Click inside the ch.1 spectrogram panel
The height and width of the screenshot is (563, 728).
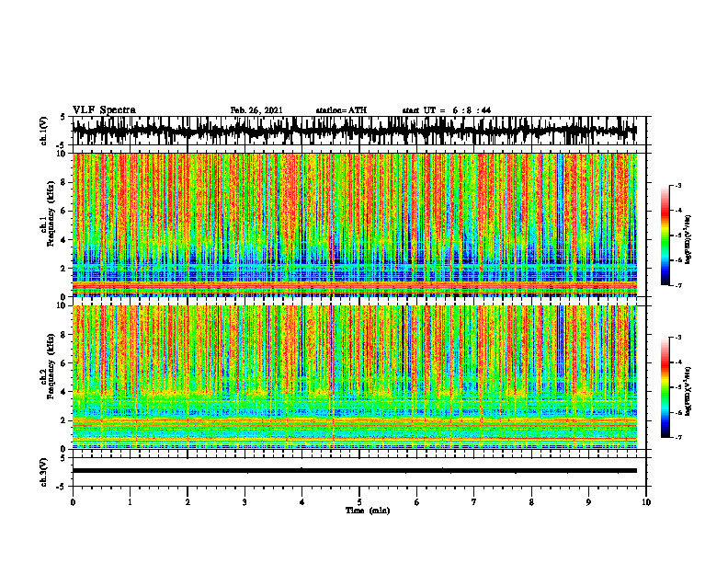pyautogui.click(x=354, y=224)
